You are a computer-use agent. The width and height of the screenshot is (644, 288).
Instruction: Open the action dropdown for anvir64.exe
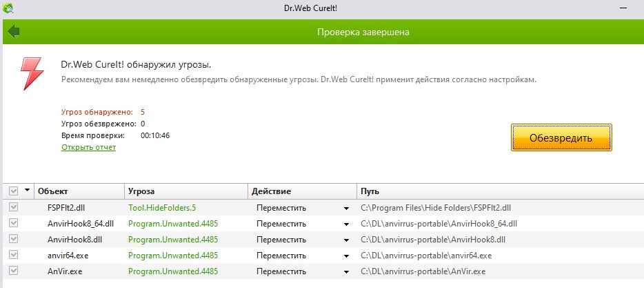click(347, 256)
